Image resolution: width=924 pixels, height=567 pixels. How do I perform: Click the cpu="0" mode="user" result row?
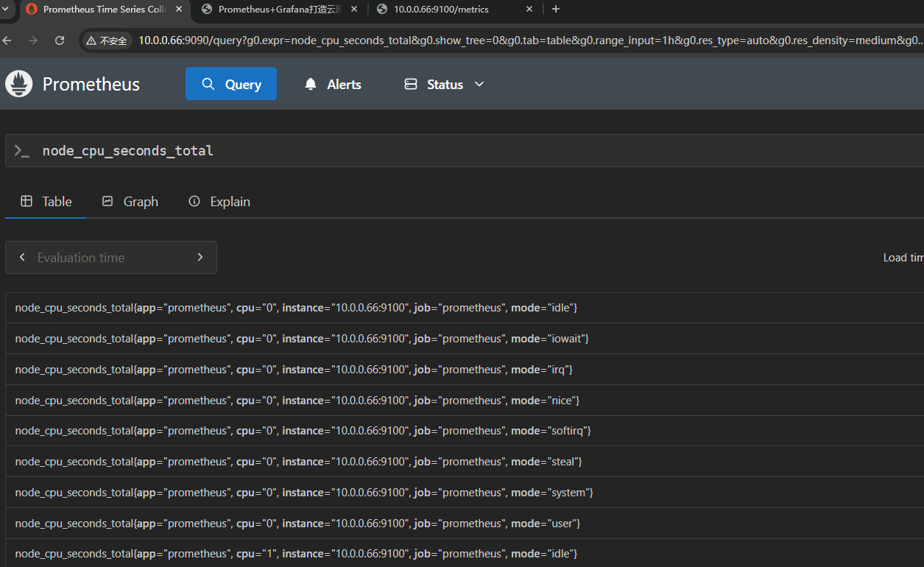coord(465,524)
